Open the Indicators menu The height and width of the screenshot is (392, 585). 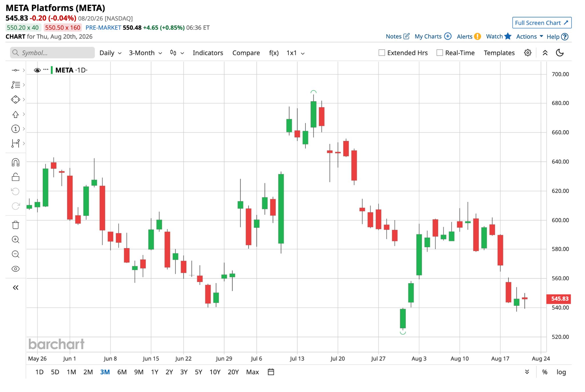pyautogui.click(x=208, y=53)
